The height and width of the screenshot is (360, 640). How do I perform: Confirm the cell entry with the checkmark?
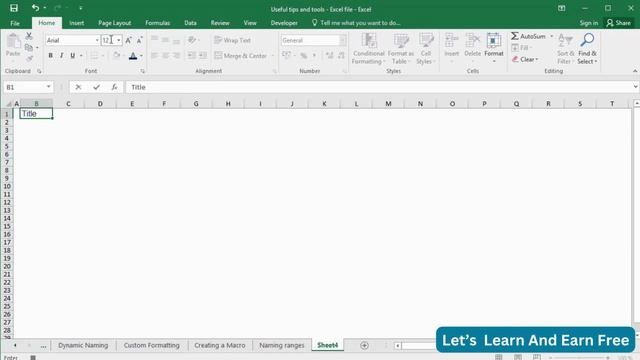pos(96,87)
